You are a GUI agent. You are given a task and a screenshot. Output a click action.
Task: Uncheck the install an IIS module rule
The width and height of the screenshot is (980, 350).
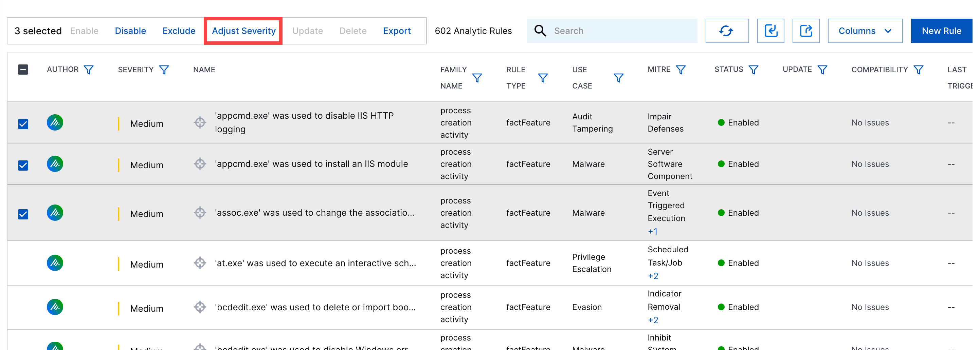pos(23,165)
